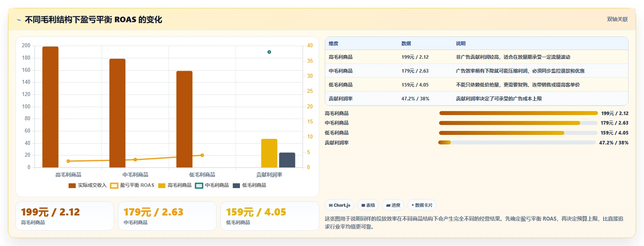Open the 179元 / 2.63 stat card
The image size is (644, 246).
coord(167,216)
